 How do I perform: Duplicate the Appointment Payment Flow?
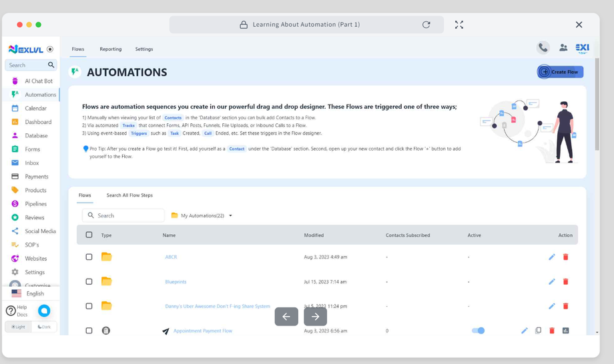[x=538, y=331]
